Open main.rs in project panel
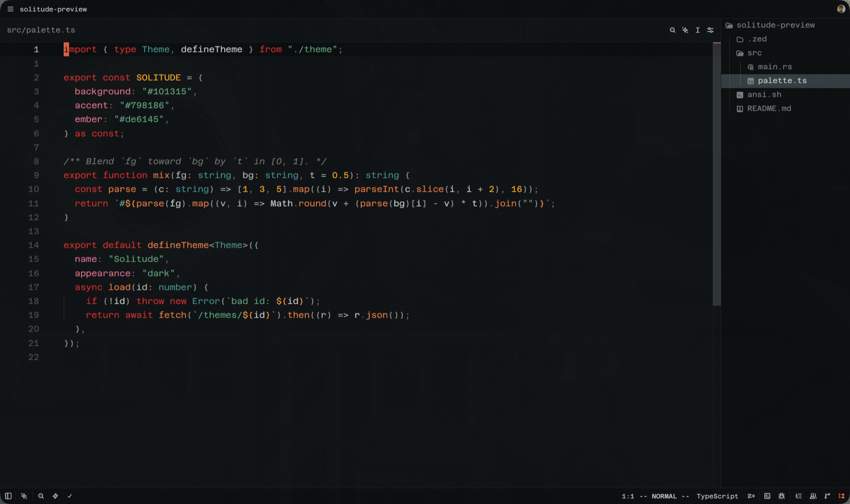The height and width of the screenshot is (504, 850). click(x=785, y=66)
